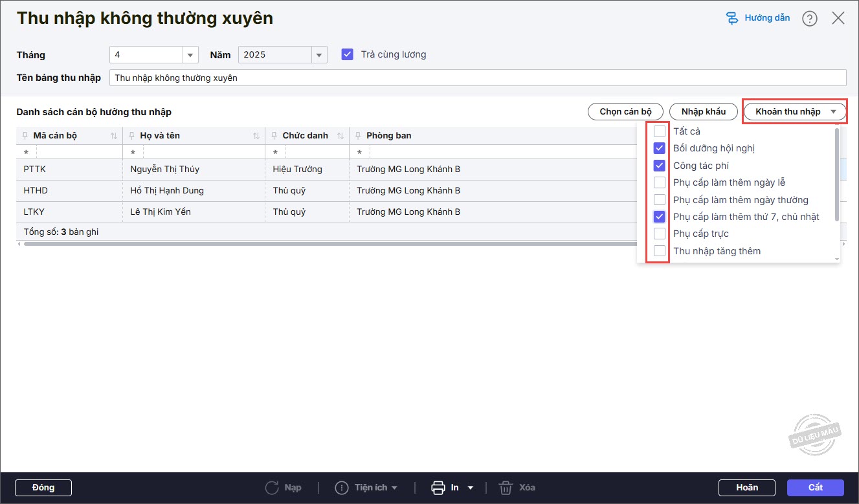Click the trash Xóa icon
859x504 pixels.
coord(506,487)
